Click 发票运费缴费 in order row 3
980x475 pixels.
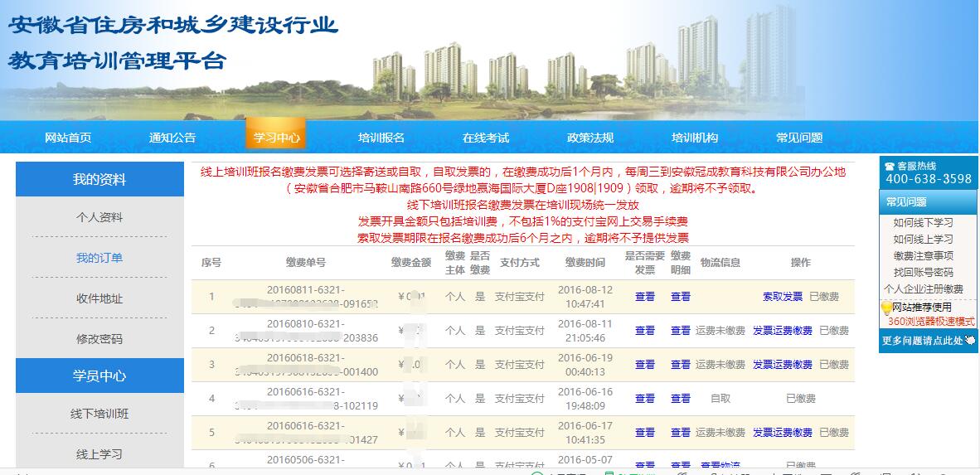783,365
